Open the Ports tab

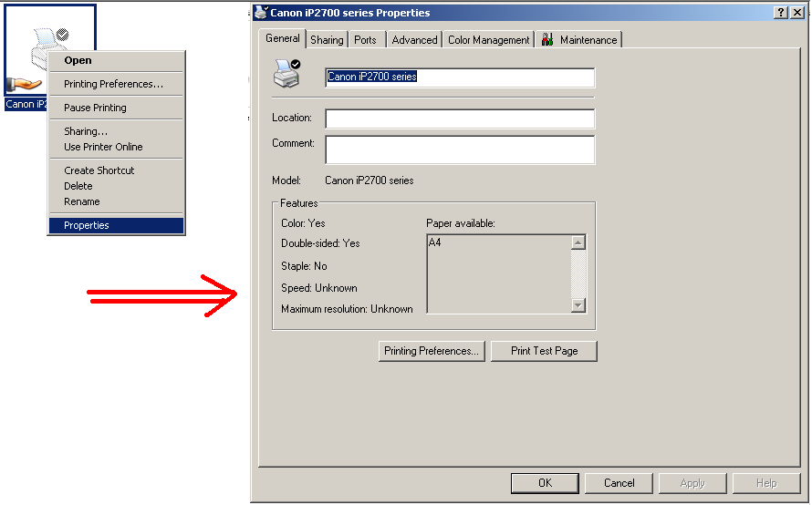click(x=365, y=40)
